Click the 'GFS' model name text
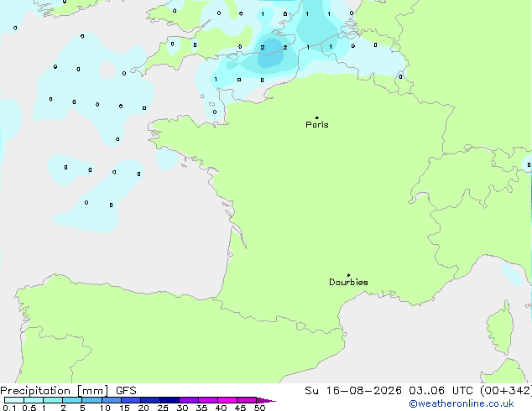 126,391
